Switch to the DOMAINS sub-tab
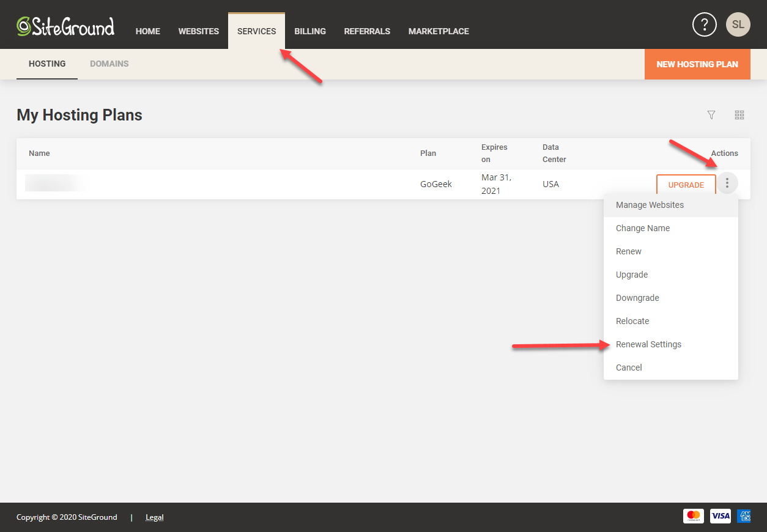767x532 pixels. click(109, 64)
